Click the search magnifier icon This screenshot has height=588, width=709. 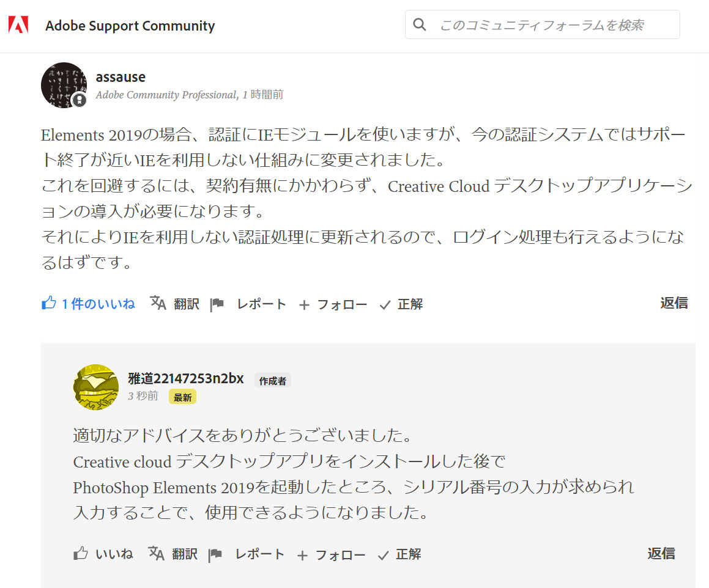[420, 24]
